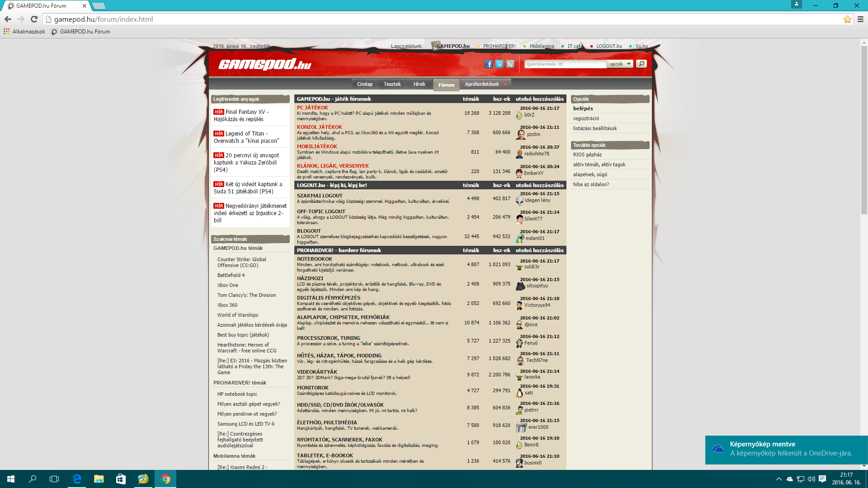Open taskbar search magnifier
This screenshot has height=488, width=868.
click(33, 479)
